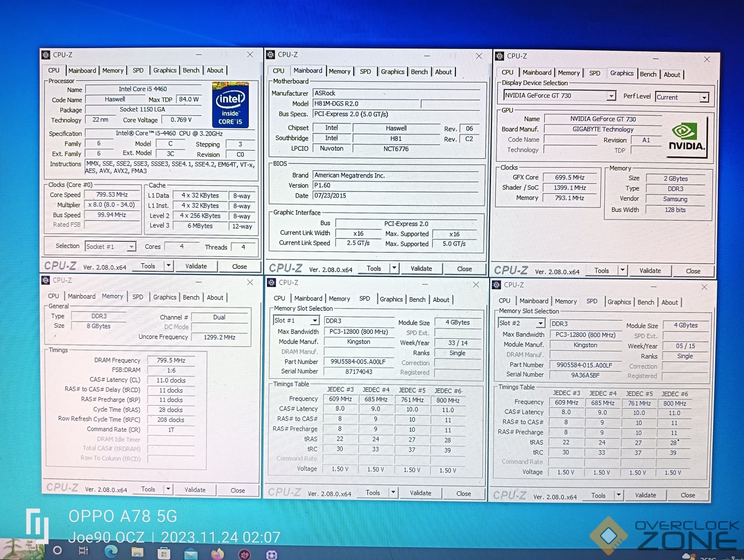The image size is (744, 560).
Task: Click the 'NVIDIA GeForce GT 730' GPU name field
Action: pos(603,119)
